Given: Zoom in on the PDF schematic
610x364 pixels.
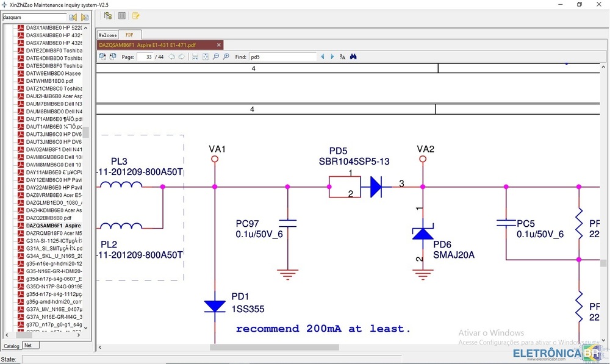Looking at the screenshot, I should (x=226, y=57).
